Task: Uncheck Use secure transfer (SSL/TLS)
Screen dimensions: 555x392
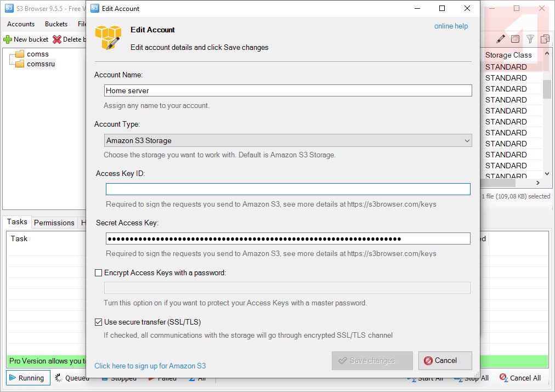Action: pos(99,322)
